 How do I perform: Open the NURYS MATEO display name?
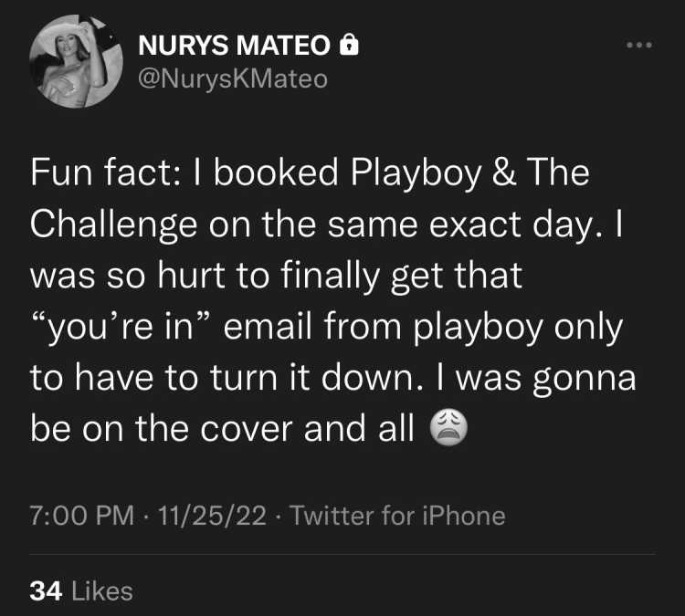(234, 45)
